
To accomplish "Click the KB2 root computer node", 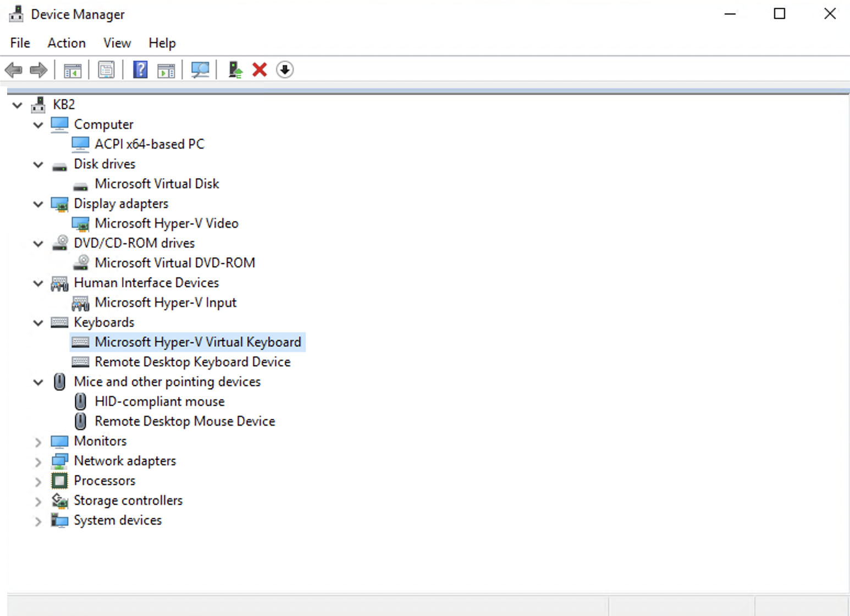I will 63,105.
